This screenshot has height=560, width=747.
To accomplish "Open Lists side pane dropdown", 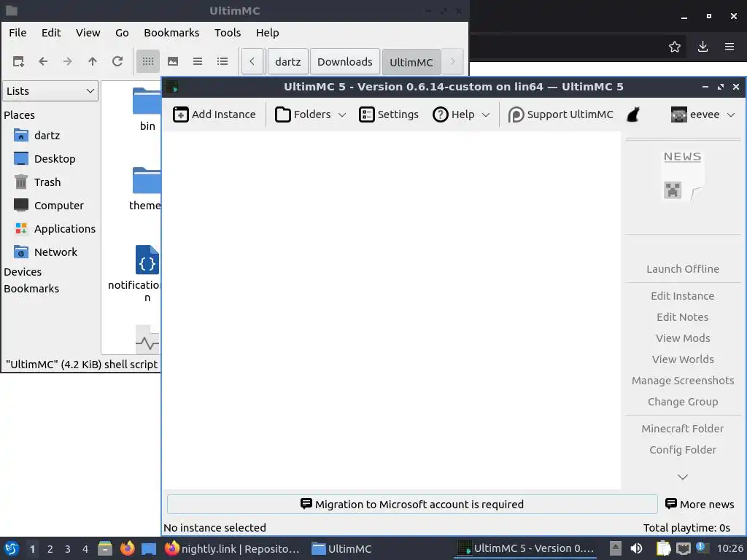I will [x=50, y=91].
